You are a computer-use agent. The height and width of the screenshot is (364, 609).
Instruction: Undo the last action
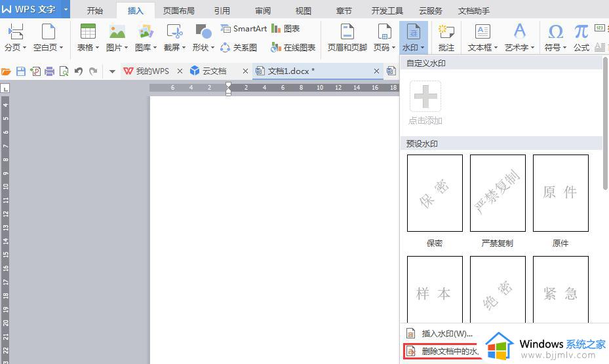(x=79, y=71)
